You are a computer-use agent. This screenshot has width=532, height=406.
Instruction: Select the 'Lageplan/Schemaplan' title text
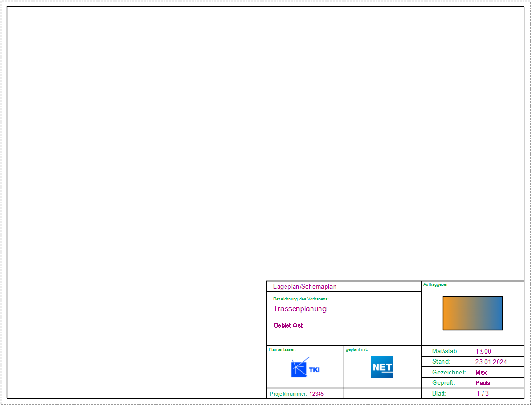(305, 287)
